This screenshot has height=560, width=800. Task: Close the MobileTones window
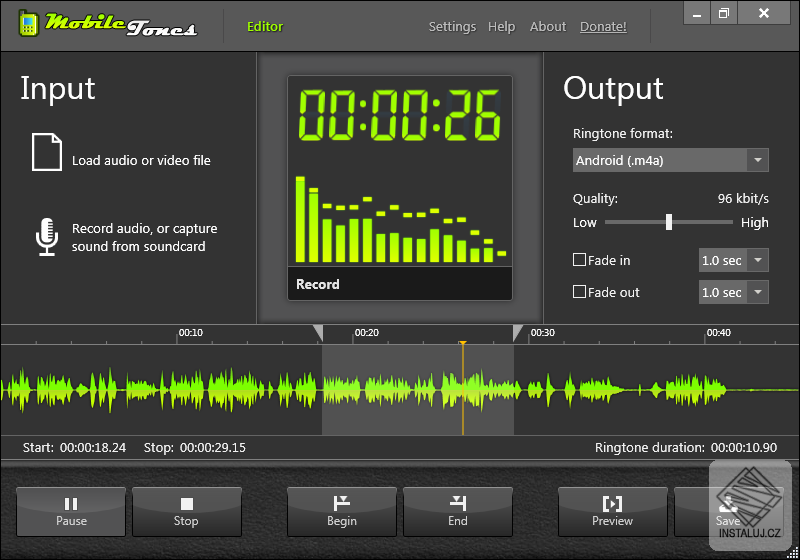pos(764,13)
